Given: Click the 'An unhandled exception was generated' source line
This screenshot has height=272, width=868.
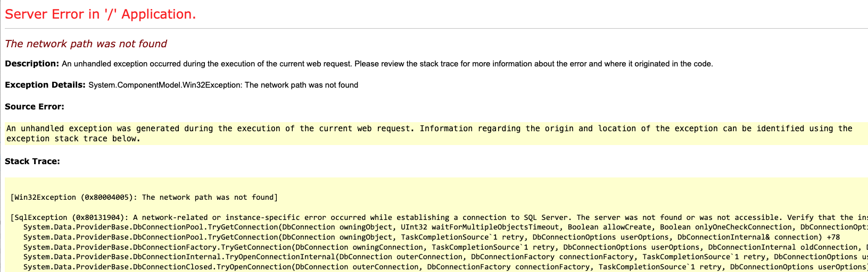Looking at the screenshot, I should click(x=212, y=129).
